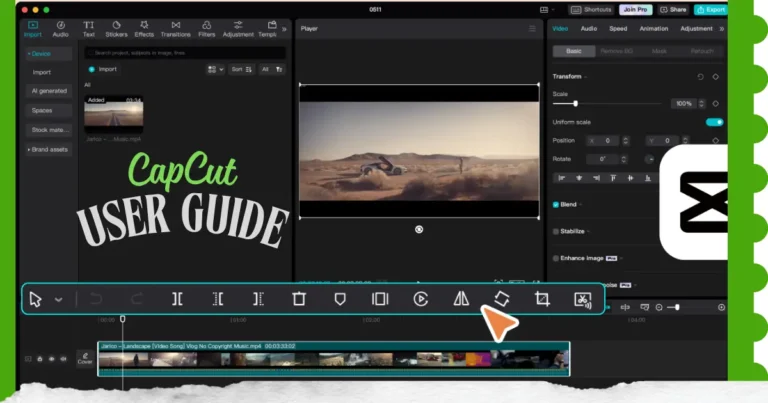
Task: Open Spaces in the sidebar
Action: [x=49, y=111]
